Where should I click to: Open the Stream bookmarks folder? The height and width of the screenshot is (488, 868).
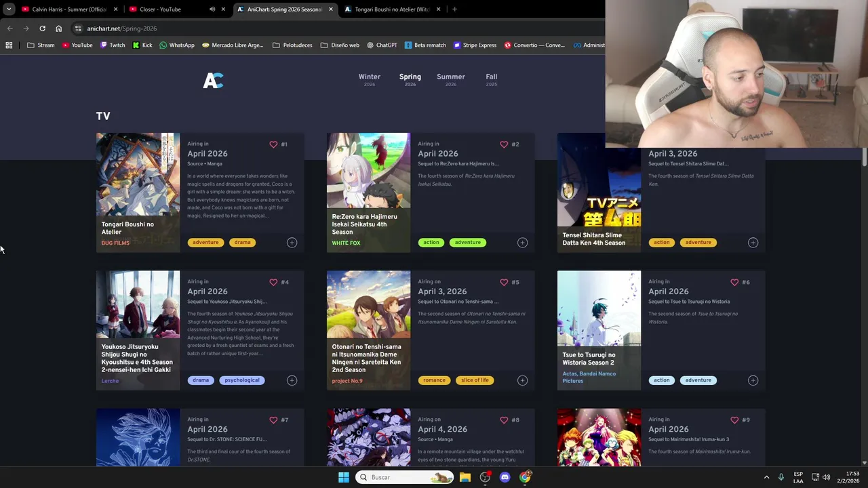[x=41, y=45]
